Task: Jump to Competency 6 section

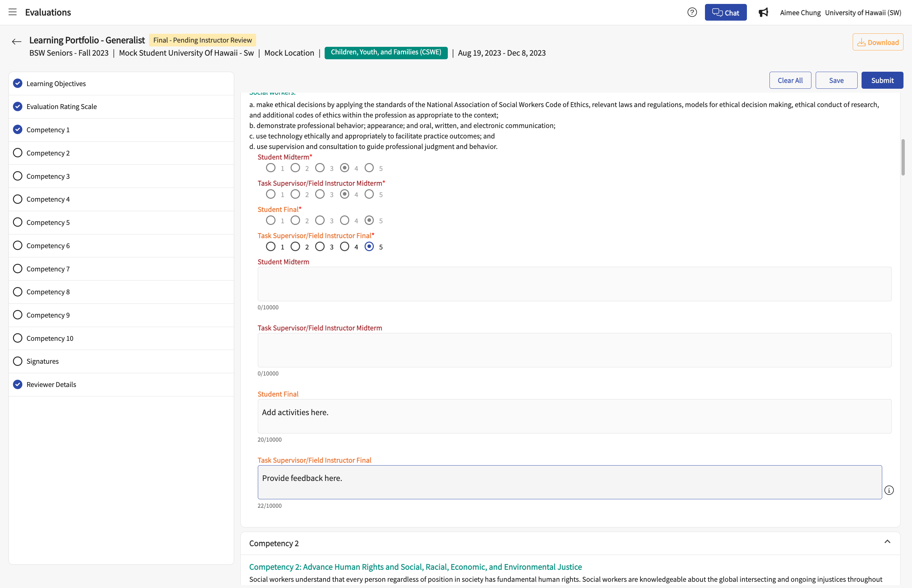Action: (121, 246)
